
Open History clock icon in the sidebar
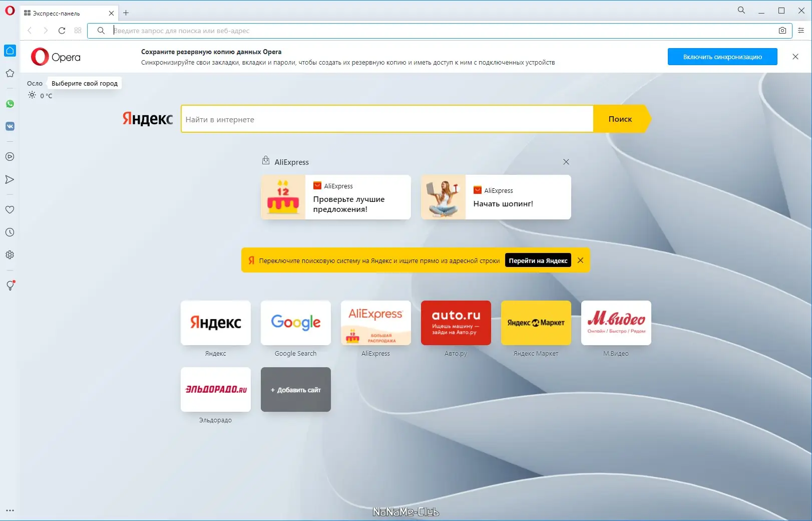point(10,232)
